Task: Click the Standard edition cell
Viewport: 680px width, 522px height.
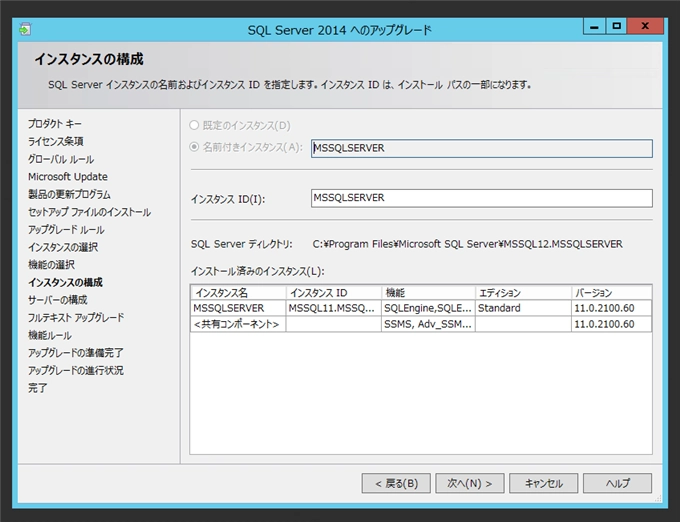Action: [523, 308]
